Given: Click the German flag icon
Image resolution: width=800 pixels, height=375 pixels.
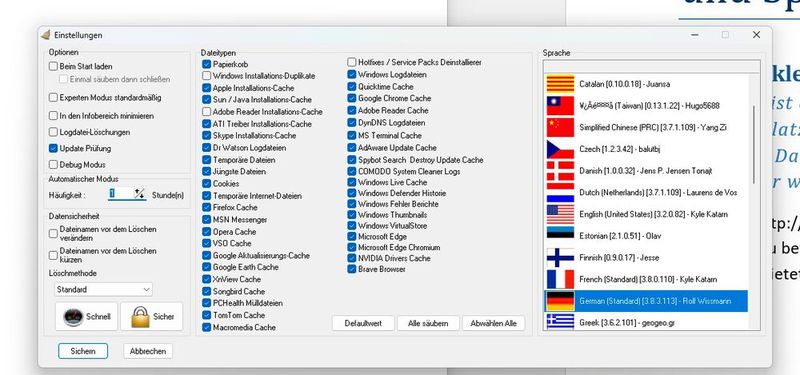Looking at the screenshot, I should (560, 301).
